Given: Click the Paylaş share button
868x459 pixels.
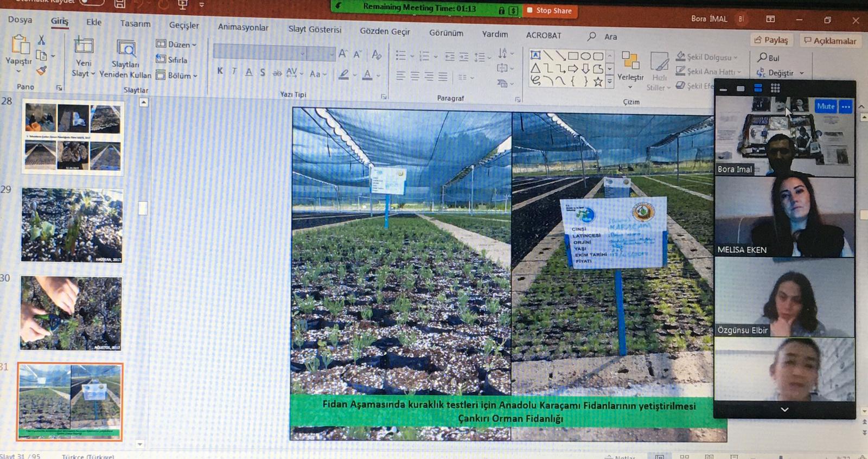Looking at the screenshot, I should [771, 40].
